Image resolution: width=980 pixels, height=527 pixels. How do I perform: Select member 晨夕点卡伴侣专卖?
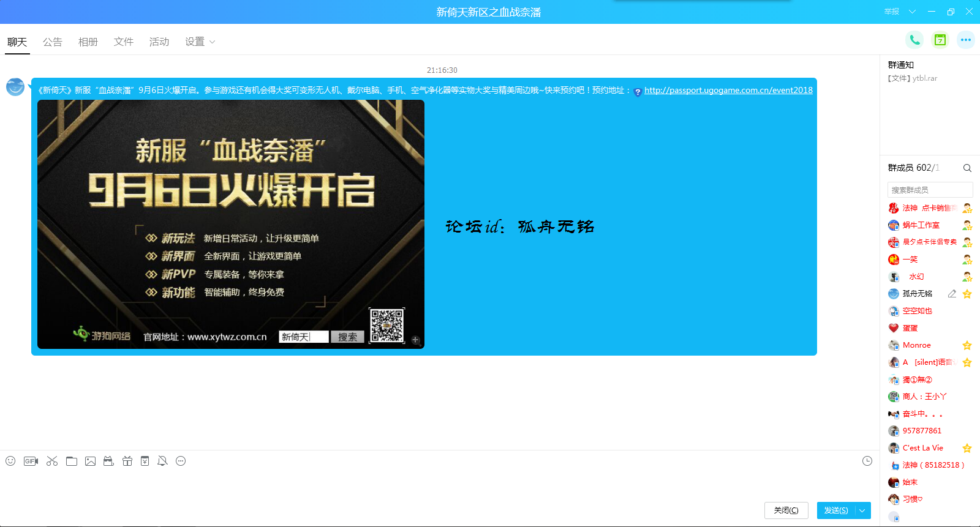click(x=930, y=242)
